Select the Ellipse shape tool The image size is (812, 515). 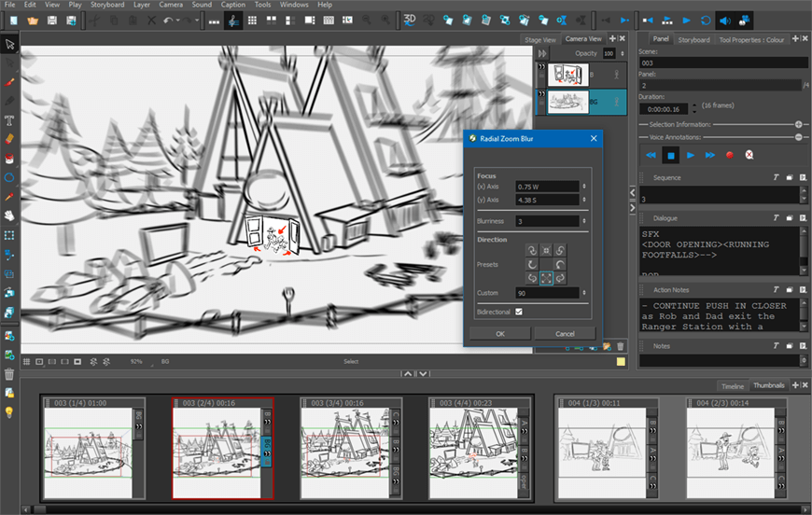pyautogui.click(x=9, y=177)
